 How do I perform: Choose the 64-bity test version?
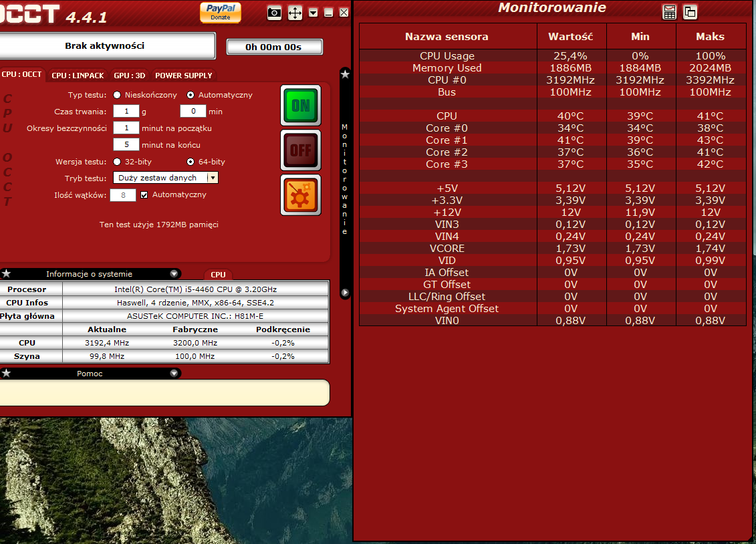pyautogui.click(x=191, y=162)
